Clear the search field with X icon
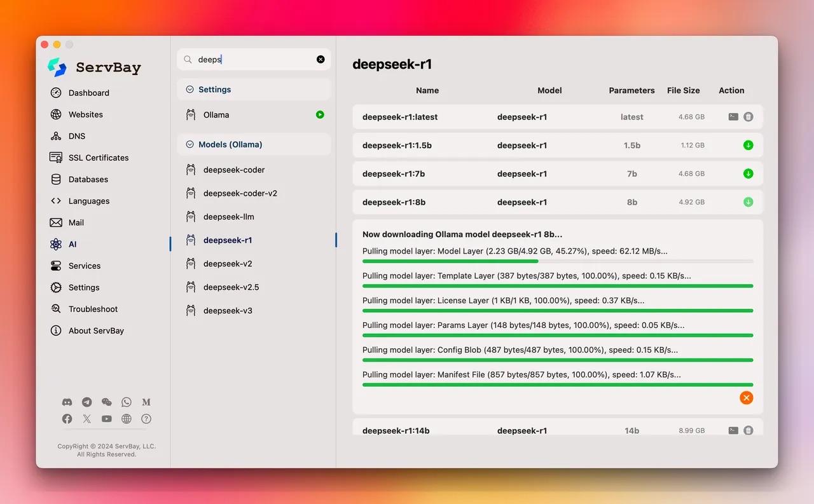This screenshot has height=504, width=814. click(x=321, y=59)
